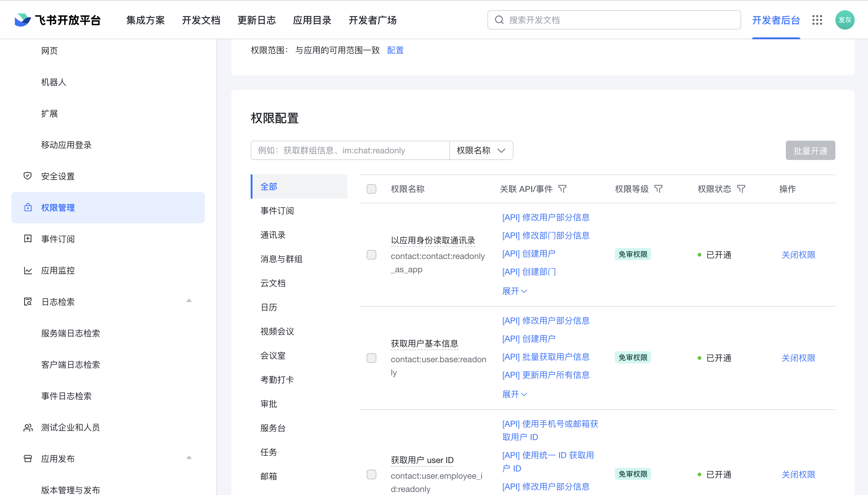Open 移动应用登录 in the sidebar
This screenshot has width=868, height=495.
66,145
